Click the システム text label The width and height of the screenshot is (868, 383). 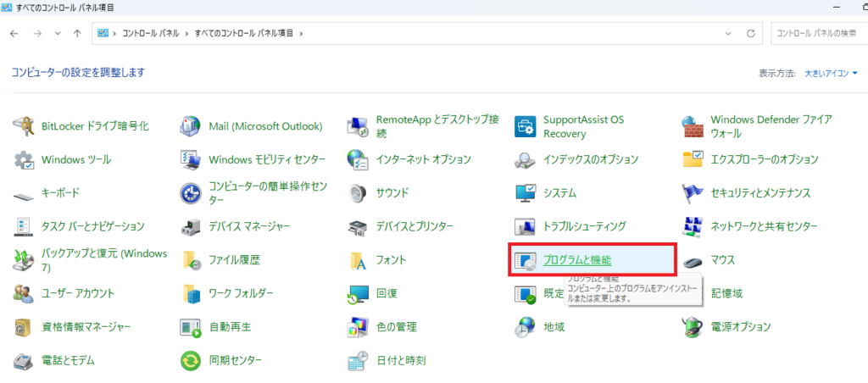[560, 193]
